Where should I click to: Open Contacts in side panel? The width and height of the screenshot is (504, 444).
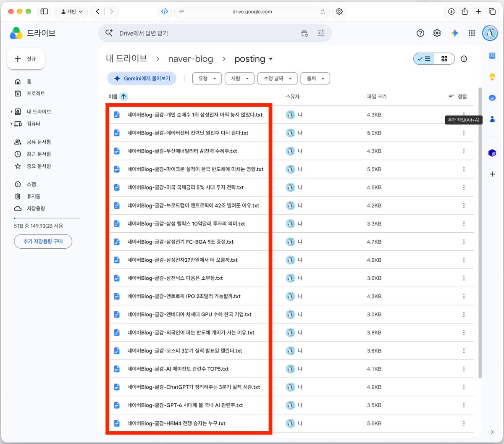tap(492, 119)
